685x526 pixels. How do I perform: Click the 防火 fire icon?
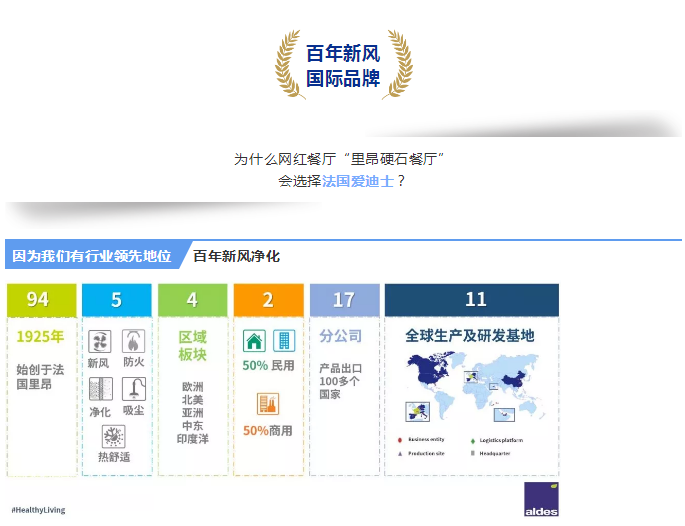[x=133, y=341]
